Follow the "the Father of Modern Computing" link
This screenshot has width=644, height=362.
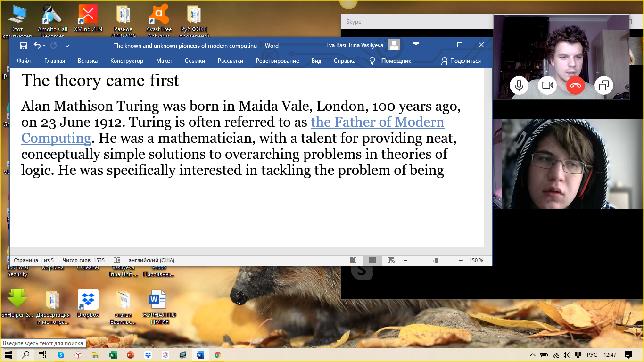377,122
